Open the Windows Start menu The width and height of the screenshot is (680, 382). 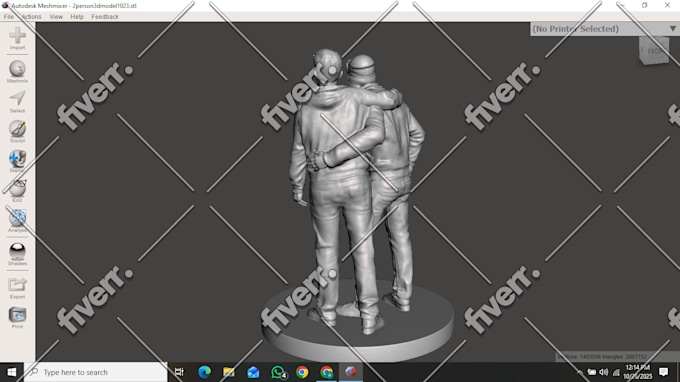point(12,372)
